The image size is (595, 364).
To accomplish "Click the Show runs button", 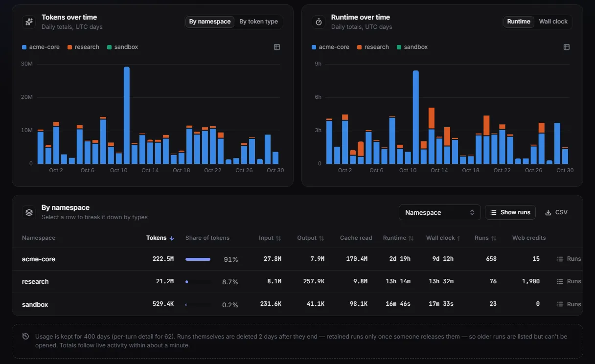I will (x=510, y=212).
